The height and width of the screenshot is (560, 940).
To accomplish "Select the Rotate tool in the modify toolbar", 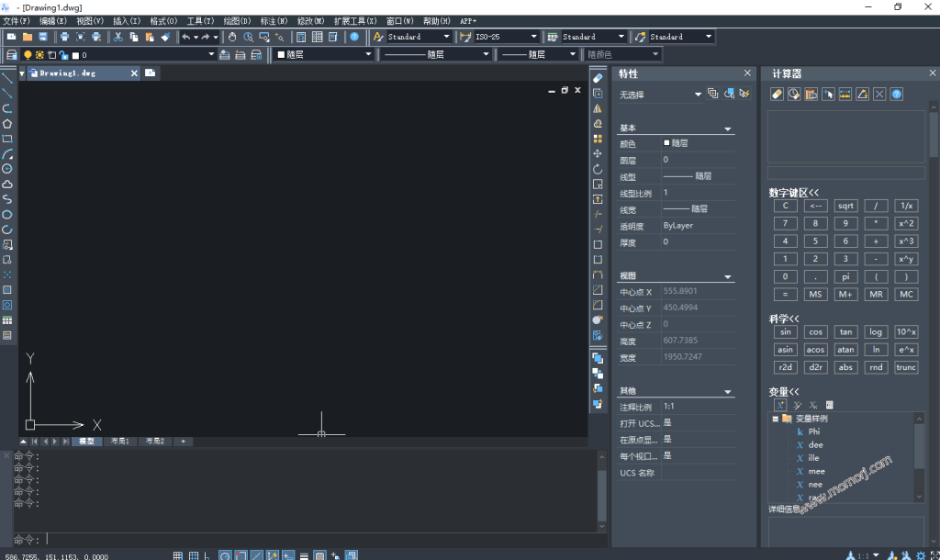I will (598, 169).
